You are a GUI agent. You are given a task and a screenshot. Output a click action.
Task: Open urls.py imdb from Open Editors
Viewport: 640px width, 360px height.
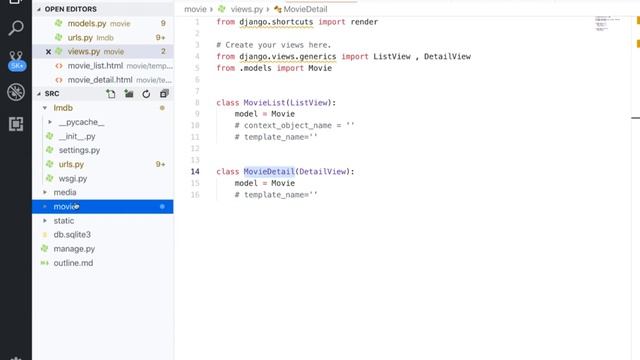pyautogui.click(x=103, y=38)
